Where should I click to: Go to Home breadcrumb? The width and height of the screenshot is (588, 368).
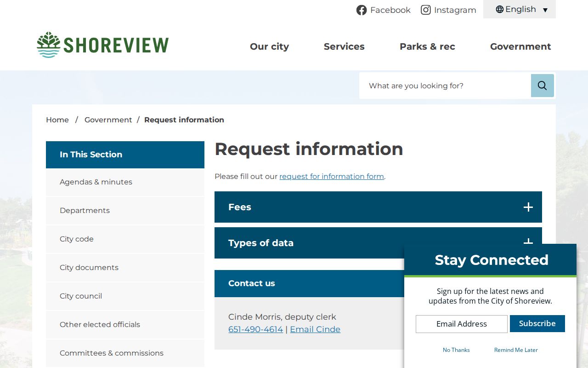tap(57, 120)
